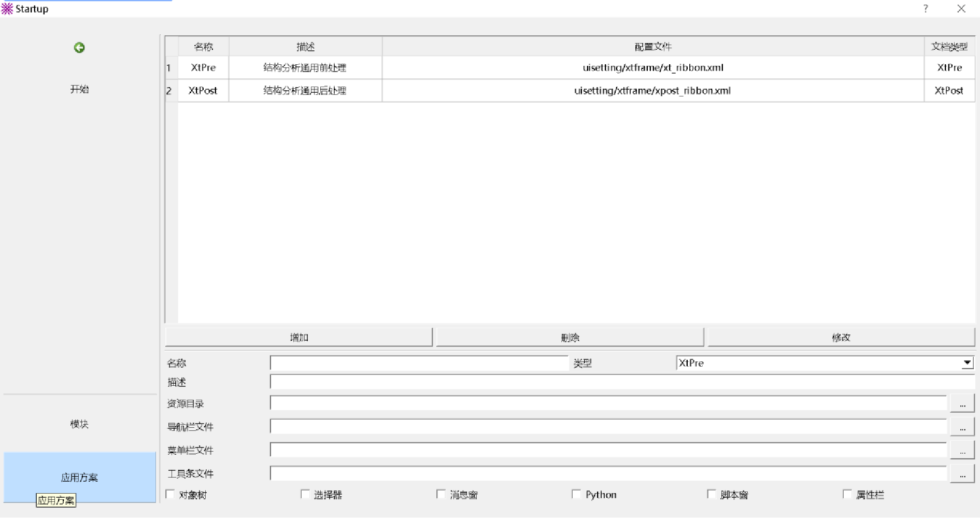Toggle the 属性栏 checkbox

(x=847, y=494)
